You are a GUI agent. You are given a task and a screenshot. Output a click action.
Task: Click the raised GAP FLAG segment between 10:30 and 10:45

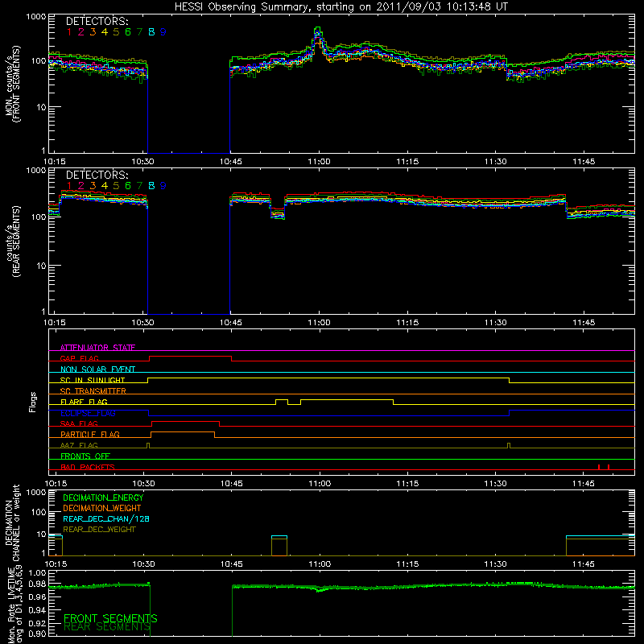[x=190, y=357]
